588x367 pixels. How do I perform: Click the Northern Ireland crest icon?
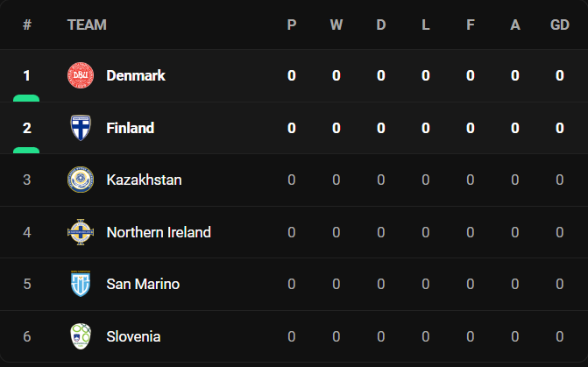[81, 232]
